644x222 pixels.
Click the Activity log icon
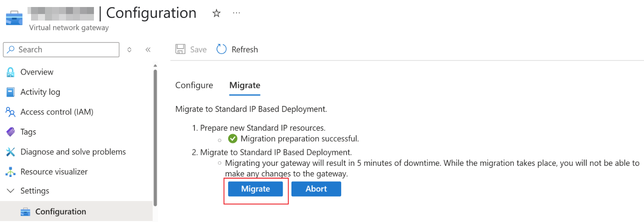click(10, 92)
